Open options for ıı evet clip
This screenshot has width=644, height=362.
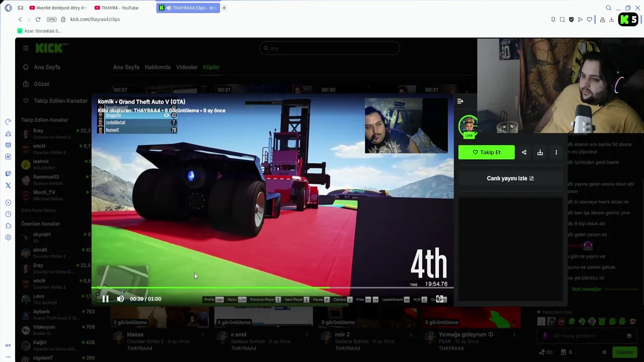pos(306,335)
